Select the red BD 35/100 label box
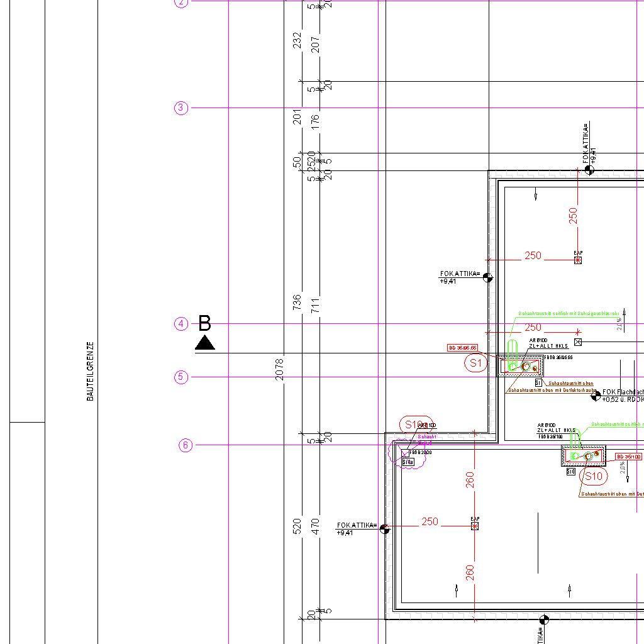This screenshot has height=644, width=644. click(628, 457)
